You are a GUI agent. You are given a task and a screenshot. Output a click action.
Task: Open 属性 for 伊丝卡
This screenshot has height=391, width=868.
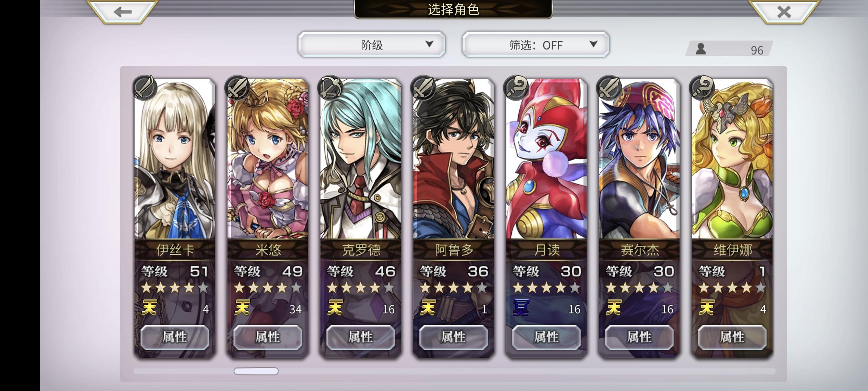(x=175, y=337)
